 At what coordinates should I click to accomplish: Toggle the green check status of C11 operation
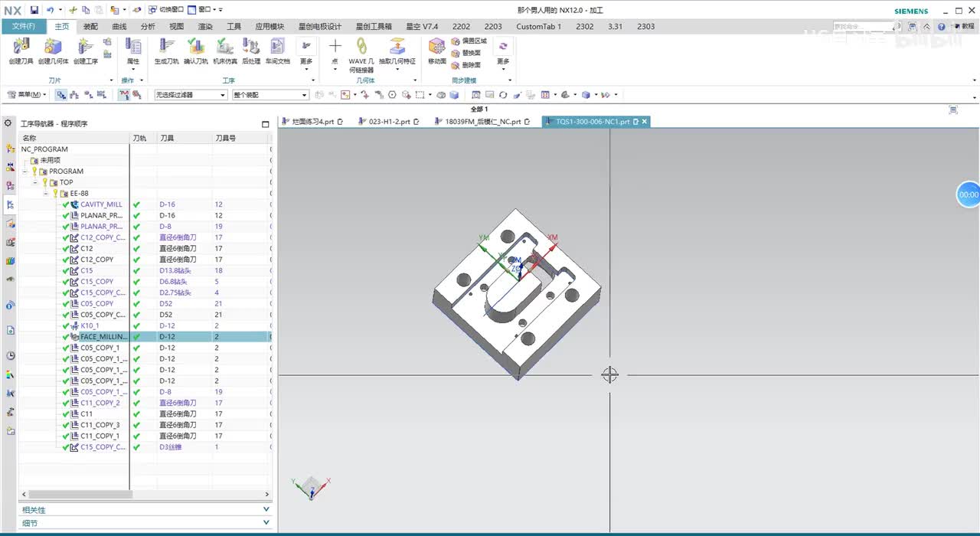coord(66,413)
